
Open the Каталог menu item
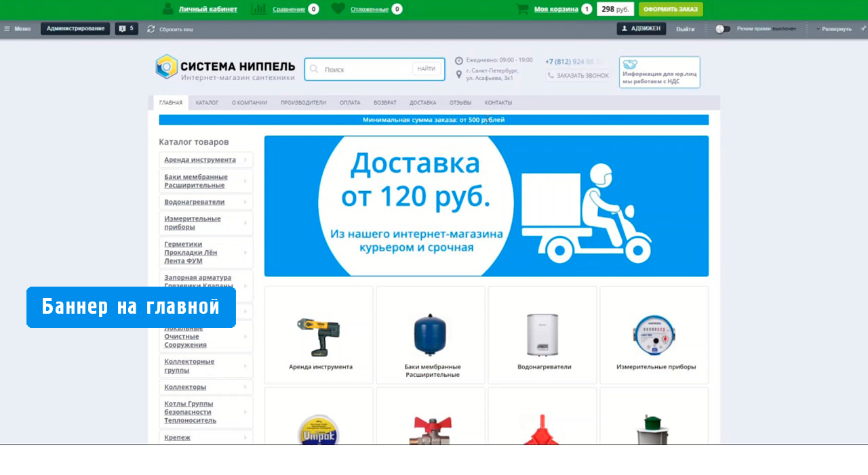207,103
